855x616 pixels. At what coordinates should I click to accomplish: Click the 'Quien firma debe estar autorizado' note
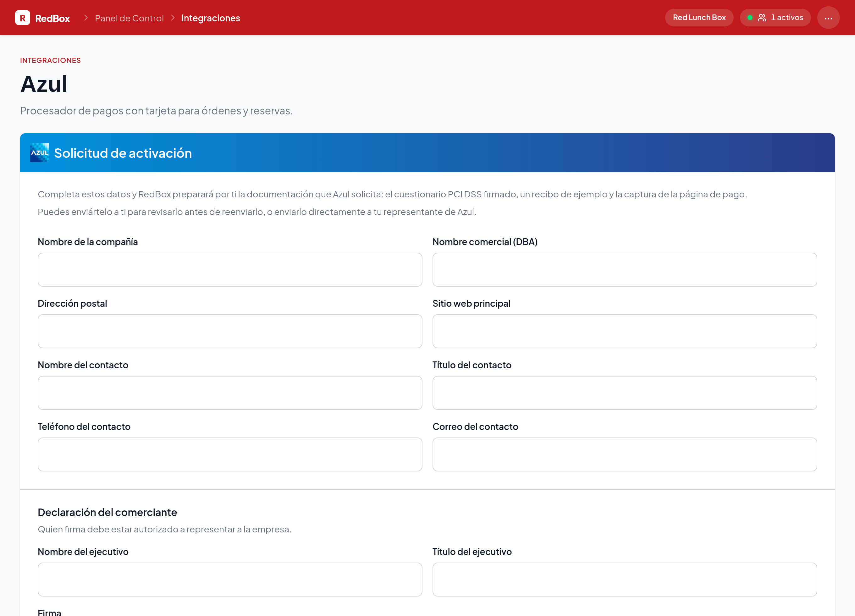point(164,529)
